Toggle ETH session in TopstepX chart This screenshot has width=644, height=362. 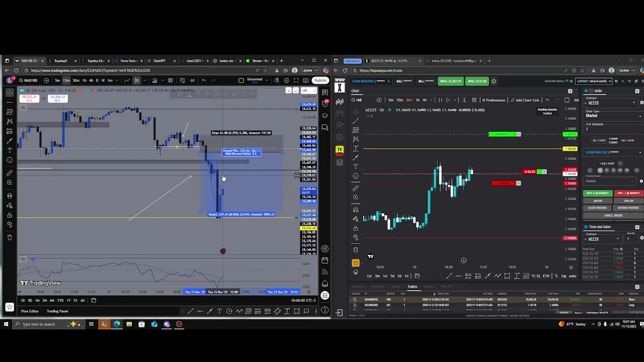pyautogui.click(x=546, y=276)
